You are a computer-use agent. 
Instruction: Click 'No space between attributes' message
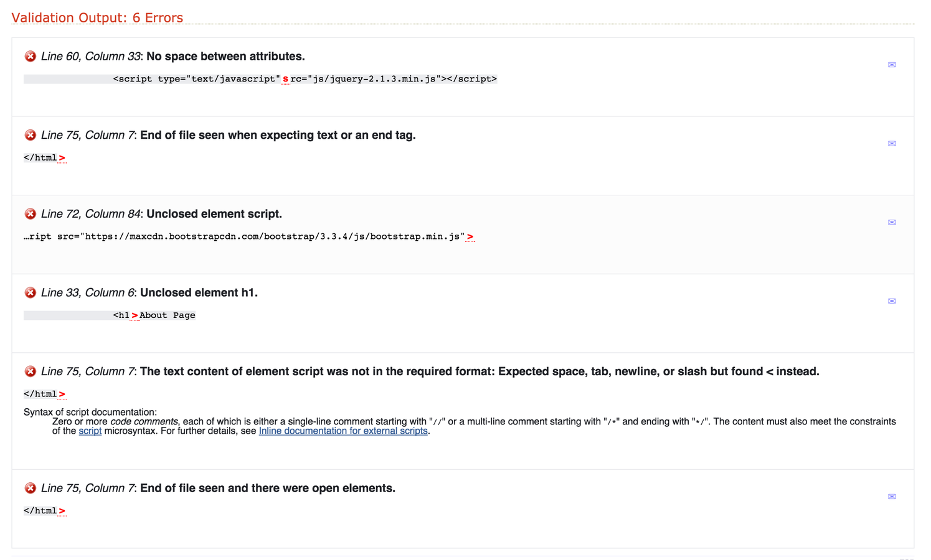(x=225, y=56)
